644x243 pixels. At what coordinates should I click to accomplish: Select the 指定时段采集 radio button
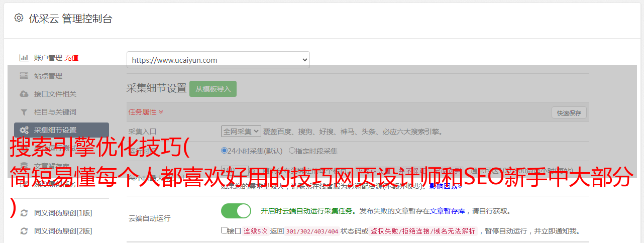[292, 151]
